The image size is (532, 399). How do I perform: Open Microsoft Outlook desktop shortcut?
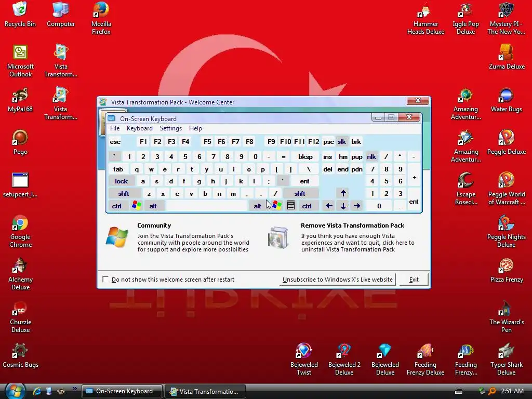tap(20, 61)
